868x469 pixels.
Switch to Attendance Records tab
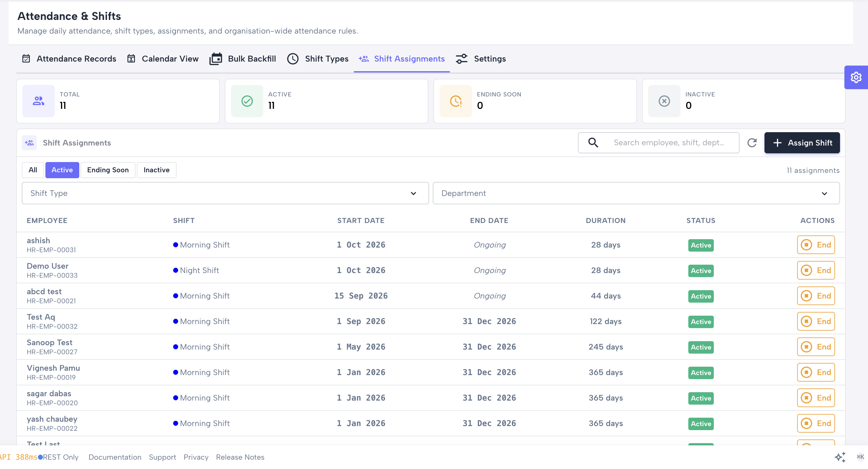point(69,59)
